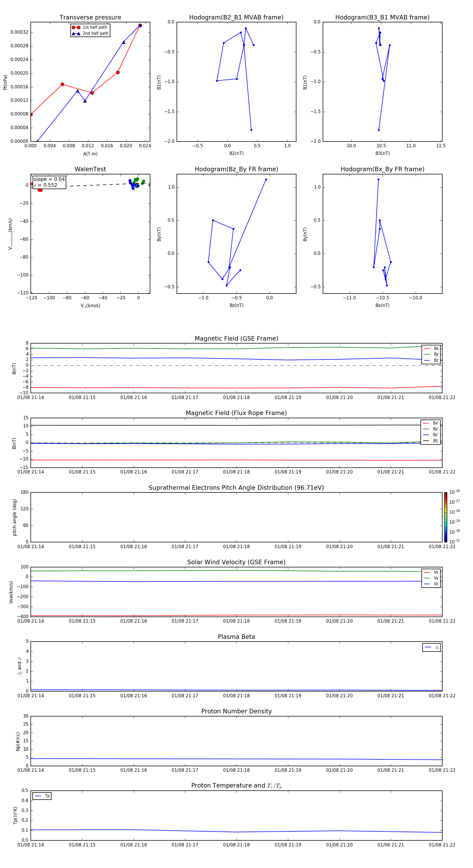473x868 pixels.
Task: Click the "A(T·m)" x-axis label
Action: point(90,154)
